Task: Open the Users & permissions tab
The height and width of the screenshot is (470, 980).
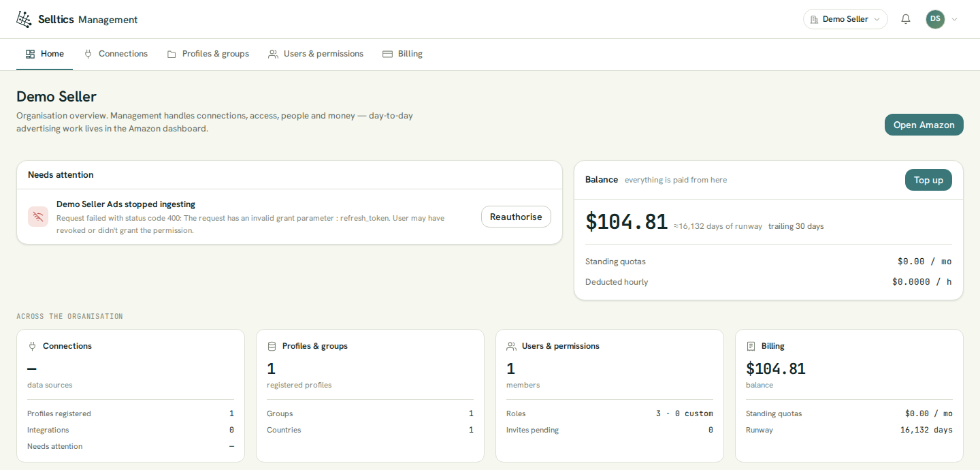Action: point(316,54)
